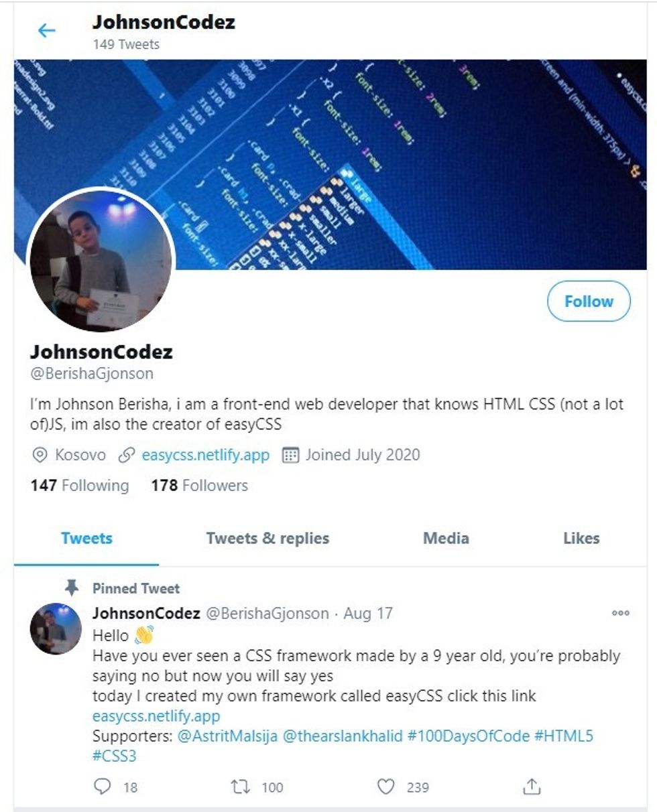Click the Kosovo location pin icon
The image size is (657, 812).
[40, 456]
